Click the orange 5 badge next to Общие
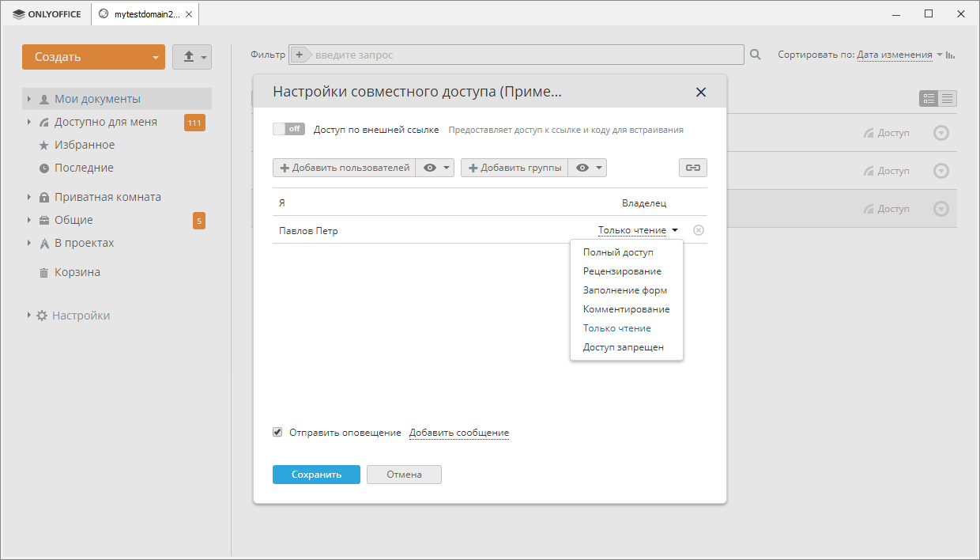Screen dimensions: 980x560 tap(199, 221)
